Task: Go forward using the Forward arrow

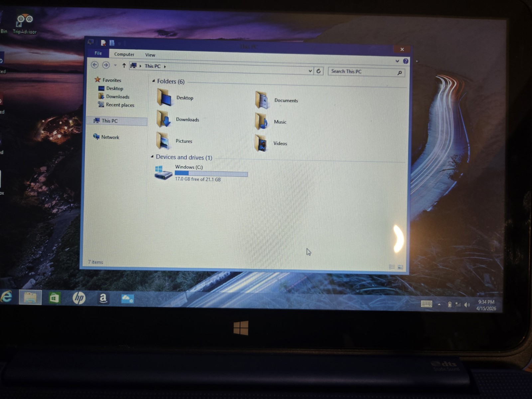Action: tap(106, 65)
